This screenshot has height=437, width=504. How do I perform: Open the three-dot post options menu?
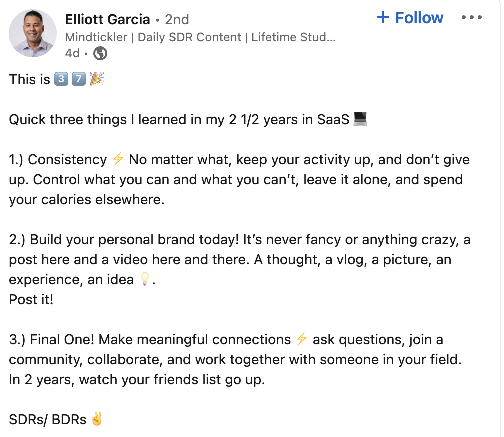471,18
